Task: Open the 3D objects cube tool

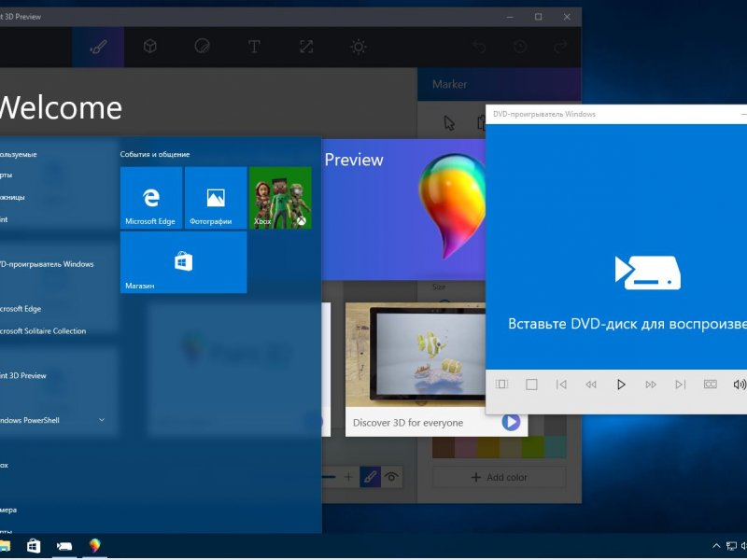Action: (x=150, y=47)
